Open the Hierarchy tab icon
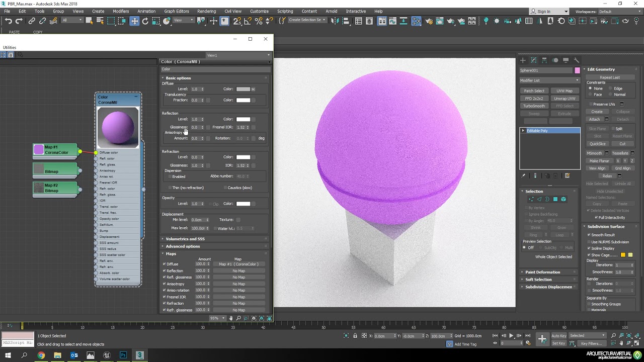Screen dimensions: 644x362 click(544, 60)
